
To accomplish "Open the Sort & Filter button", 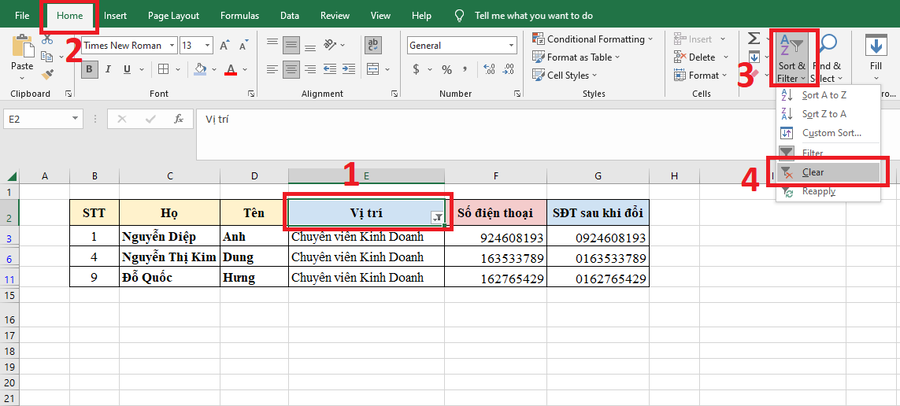I will click(792, 59).
